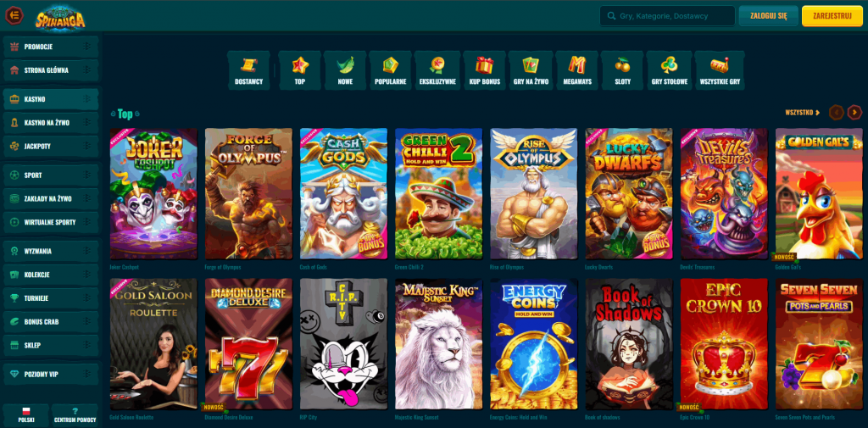Open Energy Coins Hold and Win thumbnail

[x=534, y=344]
